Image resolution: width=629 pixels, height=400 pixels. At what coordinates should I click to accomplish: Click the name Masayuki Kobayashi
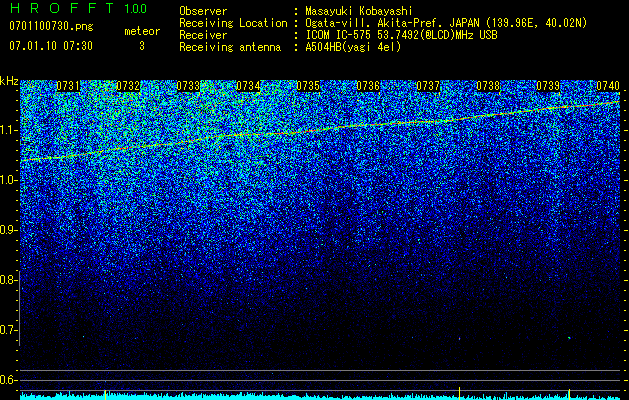(x=359, y=11)
